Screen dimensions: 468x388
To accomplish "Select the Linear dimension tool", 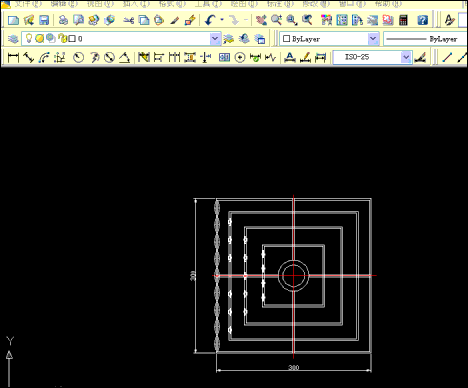I will tap(13, 58).
